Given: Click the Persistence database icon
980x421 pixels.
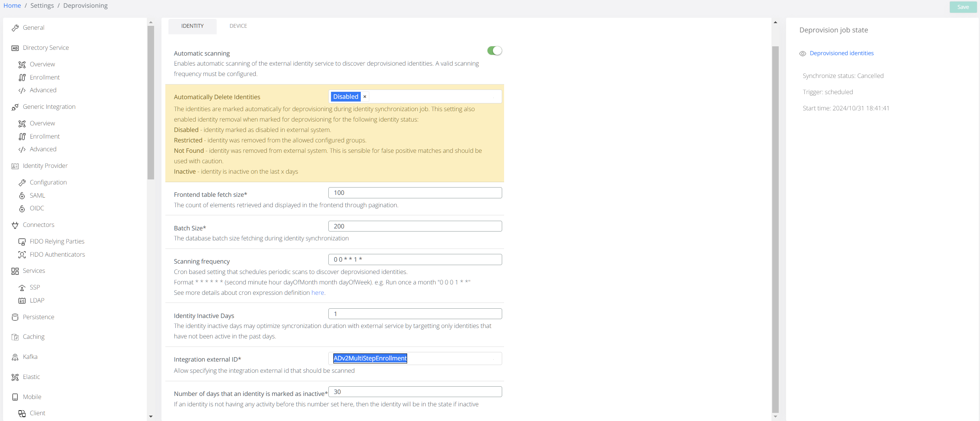Looking at the screenshot, I should tap(15, 317).
